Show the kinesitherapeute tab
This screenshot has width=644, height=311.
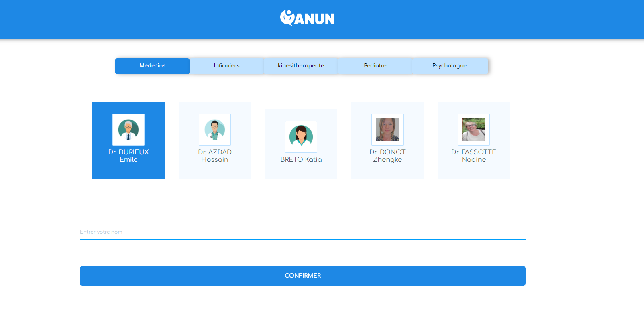pos(301,66)
